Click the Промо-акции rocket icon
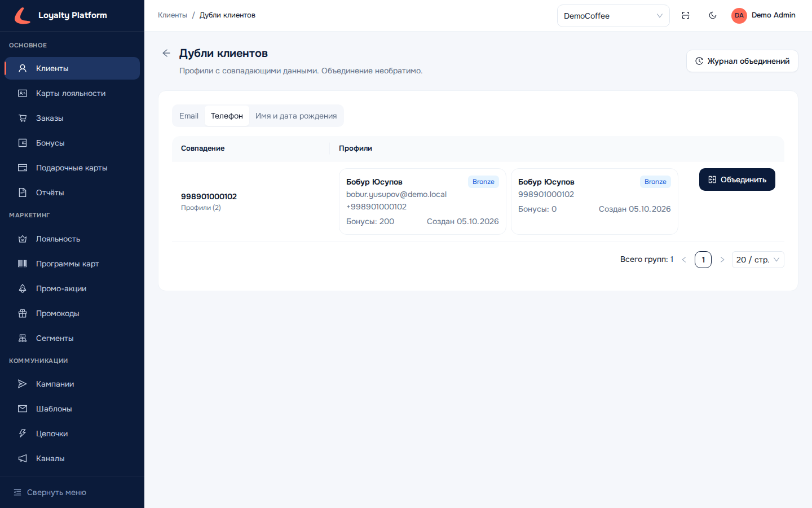Viewport: 812px width, 508px height. click(x=23, y=288)
